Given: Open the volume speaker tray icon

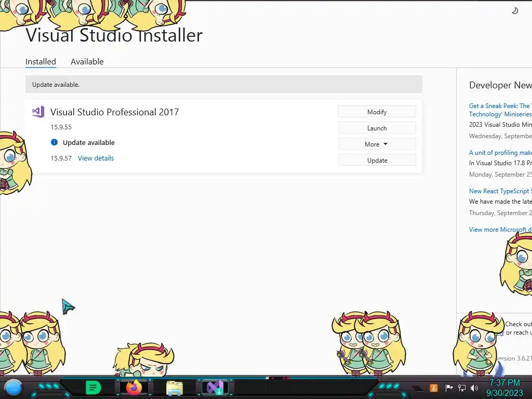Looking at the screenshot, I should [474, 388].
